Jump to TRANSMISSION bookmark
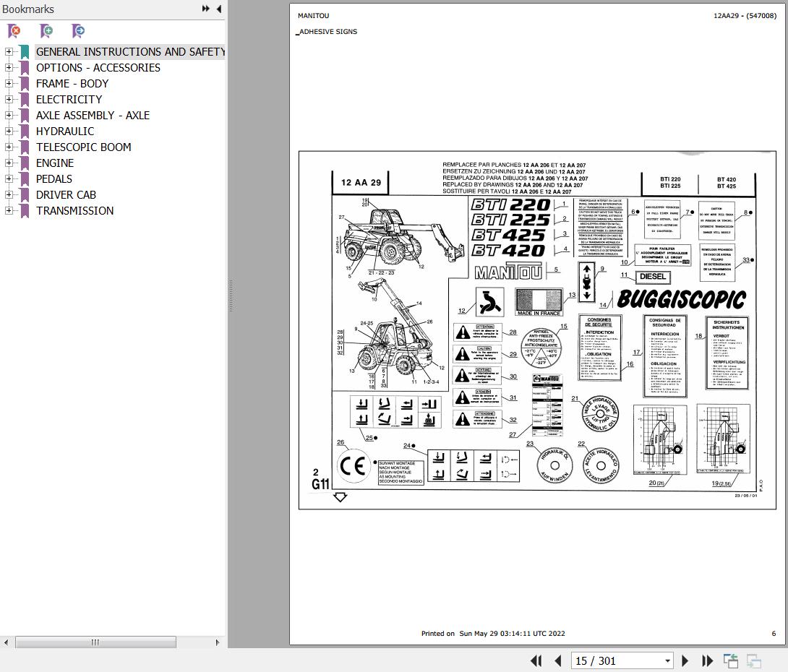 point(75,211)
